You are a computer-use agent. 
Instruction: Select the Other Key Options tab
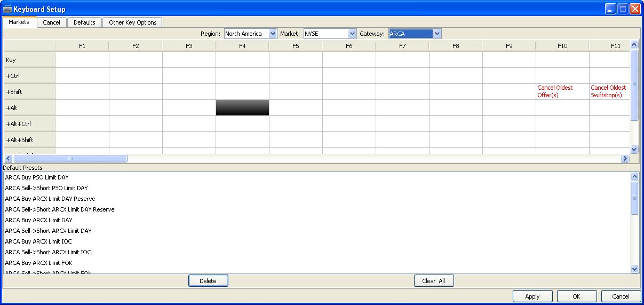[132, 22]
